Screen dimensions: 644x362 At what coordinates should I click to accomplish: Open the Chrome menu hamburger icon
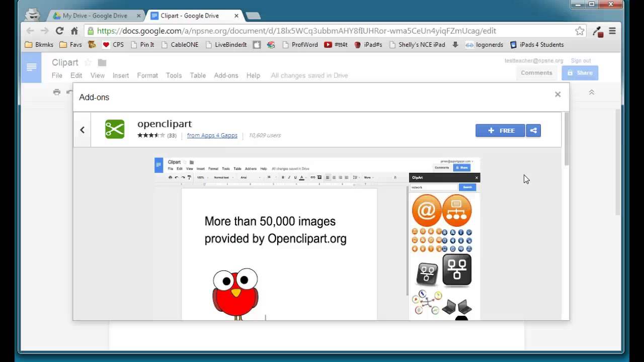coord(612,31)
